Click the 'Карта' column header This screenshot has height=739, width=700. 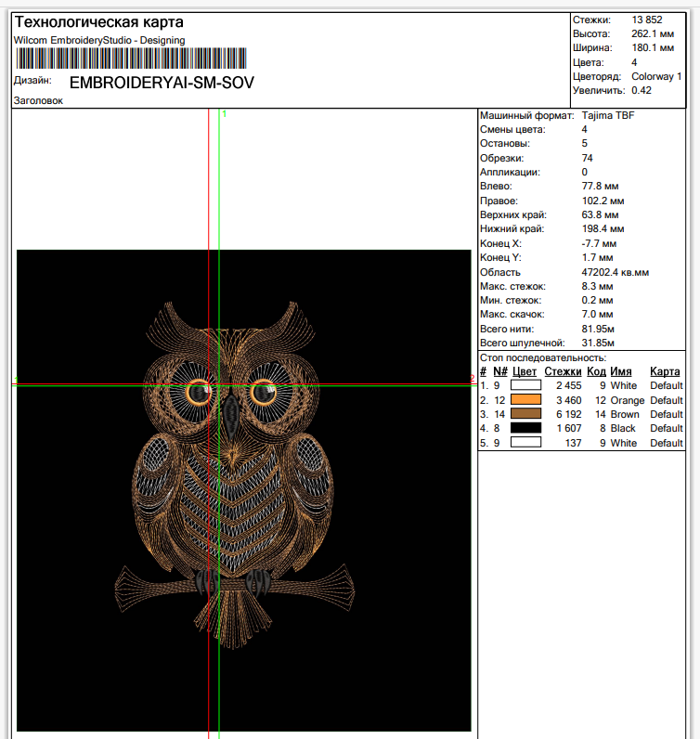click(665, 371)
